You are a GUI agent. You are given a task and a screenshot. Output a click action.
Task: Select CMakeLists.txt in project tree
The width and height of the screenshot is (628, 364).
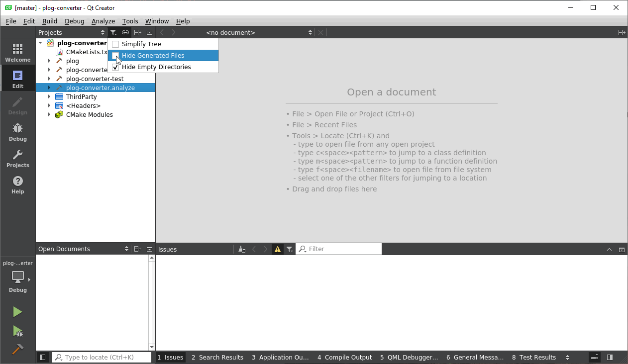[x=87, y=52]
